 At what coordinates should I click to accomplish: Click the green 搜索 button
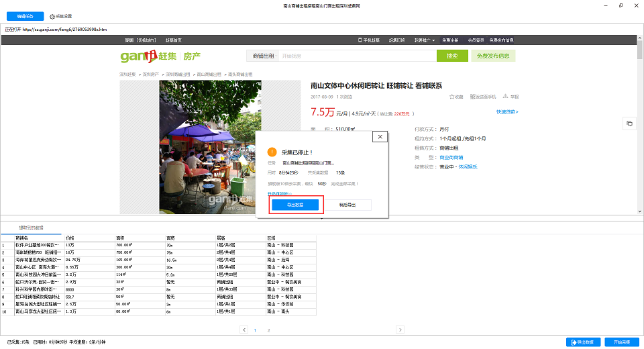[x=452, y=56]
